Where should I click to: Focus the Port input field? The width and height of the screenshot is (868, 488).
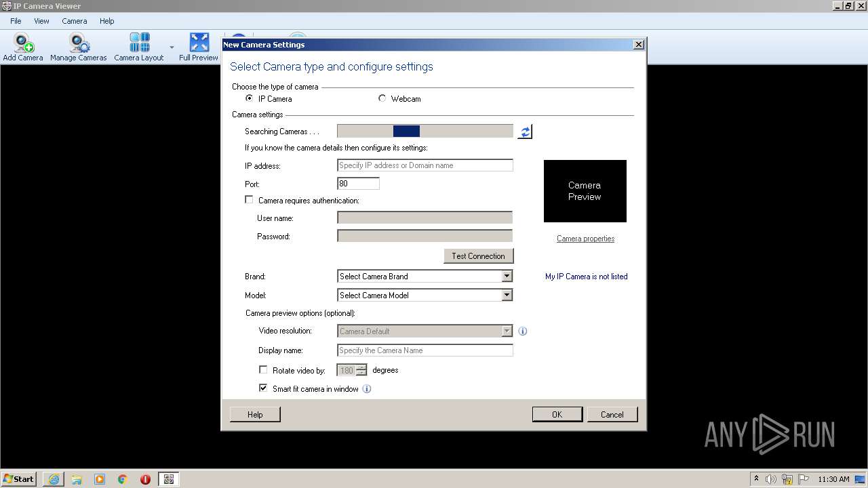pyautogui.click(x=358, y=184)
